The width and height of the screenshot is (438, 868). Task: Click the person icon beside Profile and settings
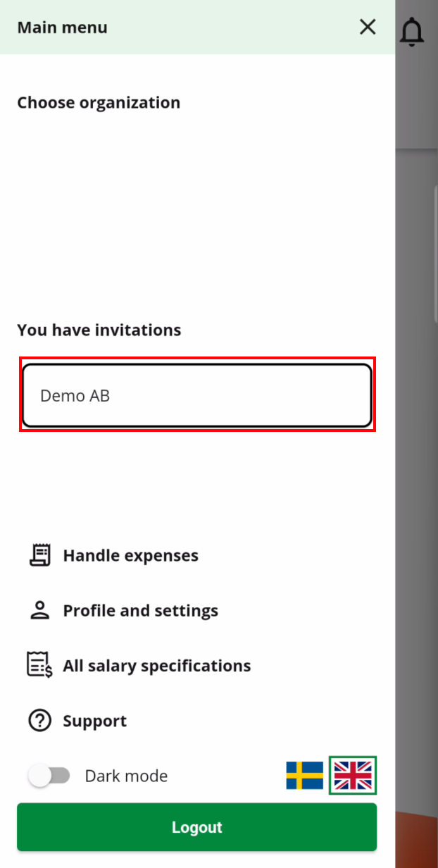pos(40,610)
